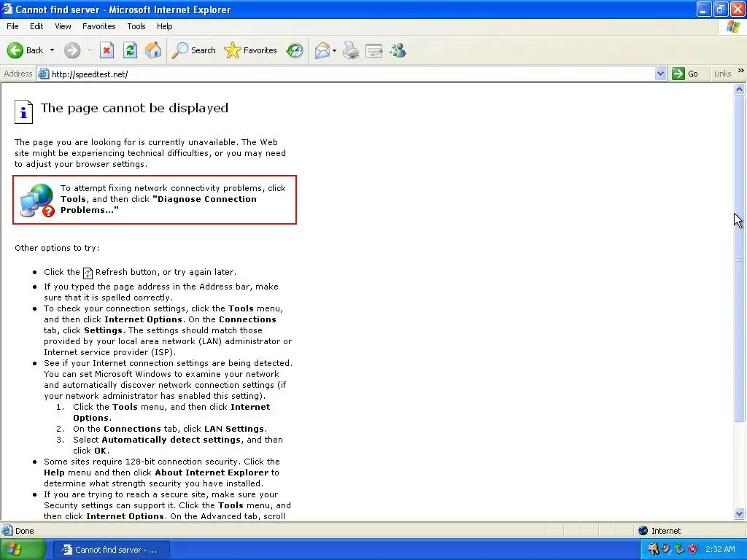This screenshot has height=560, width=747.
Task: Click the Internet security zone indicator
Action: [659, 531]
